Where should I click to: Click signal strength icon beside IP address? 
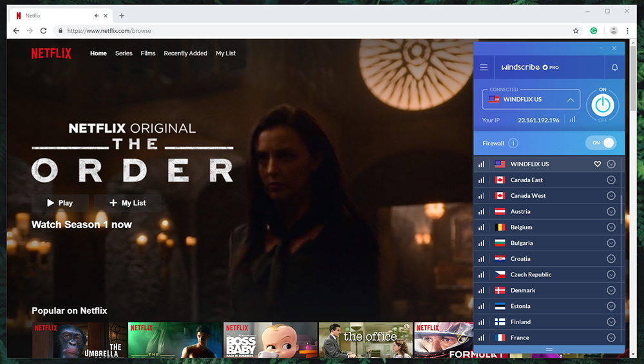pyautogui.click(x=573, y=119)
